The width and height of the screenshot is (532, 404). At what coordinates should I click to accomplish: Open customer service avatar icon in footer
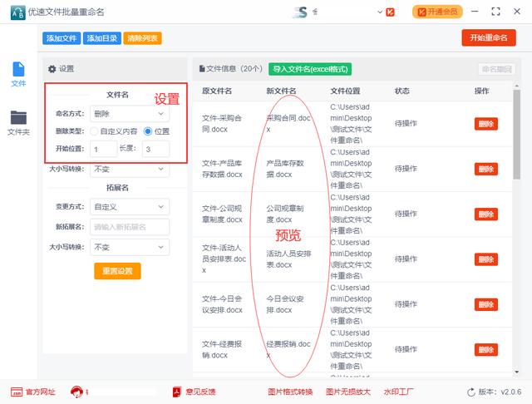click(x=78, y=392)
